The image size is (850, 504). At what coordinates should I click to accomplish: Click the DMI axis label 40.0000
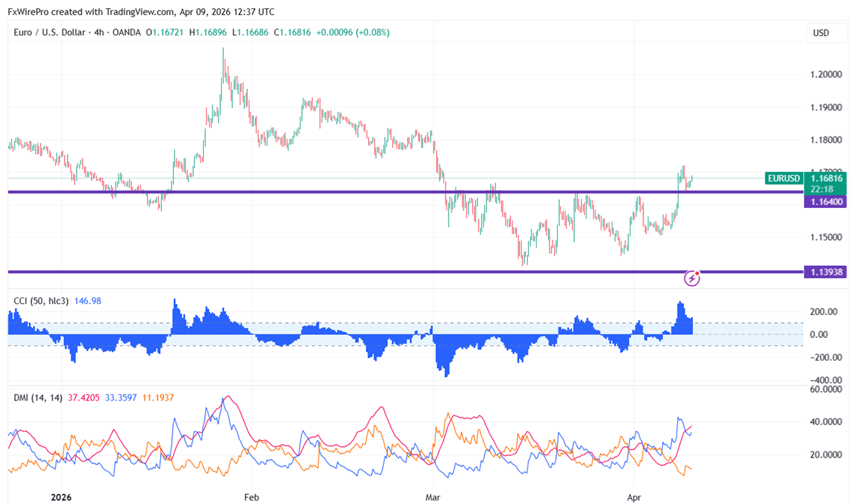click(826, 421)
